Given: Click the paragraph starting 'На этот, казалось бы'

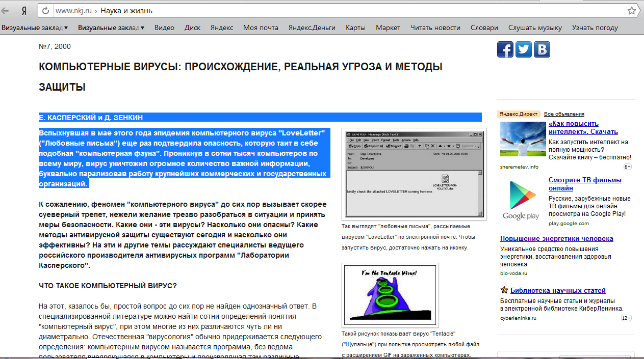Looking at the screenshot, I should click(x=181, y=331).
